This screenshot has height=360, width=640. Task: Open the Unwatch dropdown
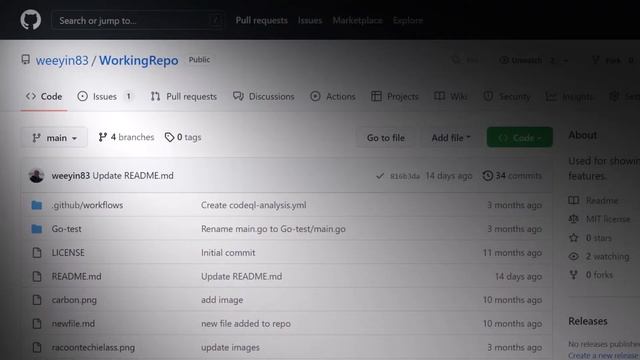[x=534, y=60]
